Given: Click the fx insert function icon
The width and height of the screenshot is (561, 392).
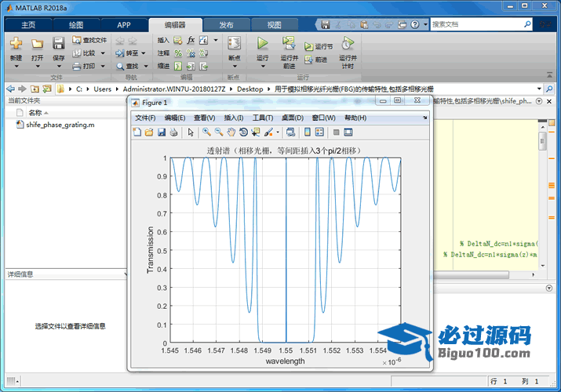Looking at the screenshot, I should (x=191, y=40).
